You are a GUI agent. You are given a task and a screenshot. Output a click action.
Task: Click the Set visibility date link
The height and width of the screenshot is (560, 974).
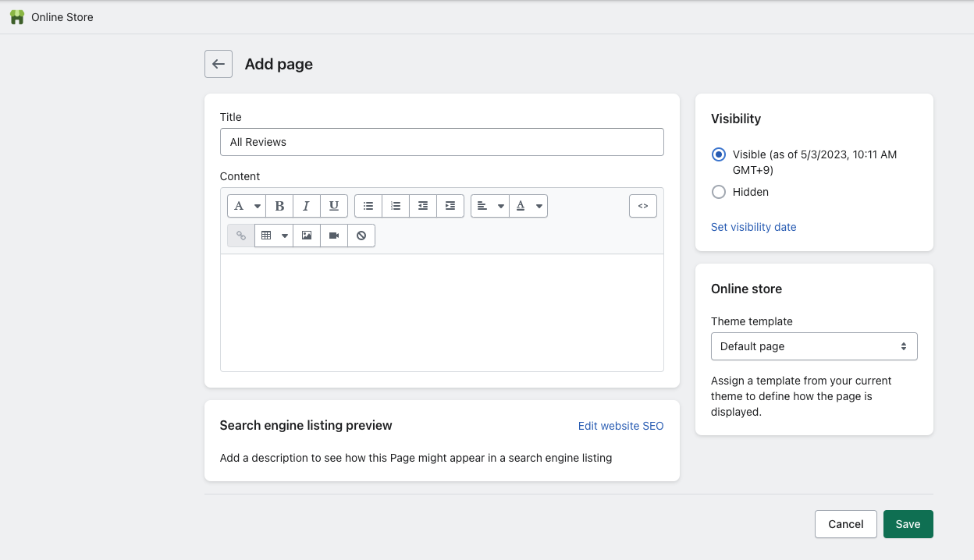[753, 227]
